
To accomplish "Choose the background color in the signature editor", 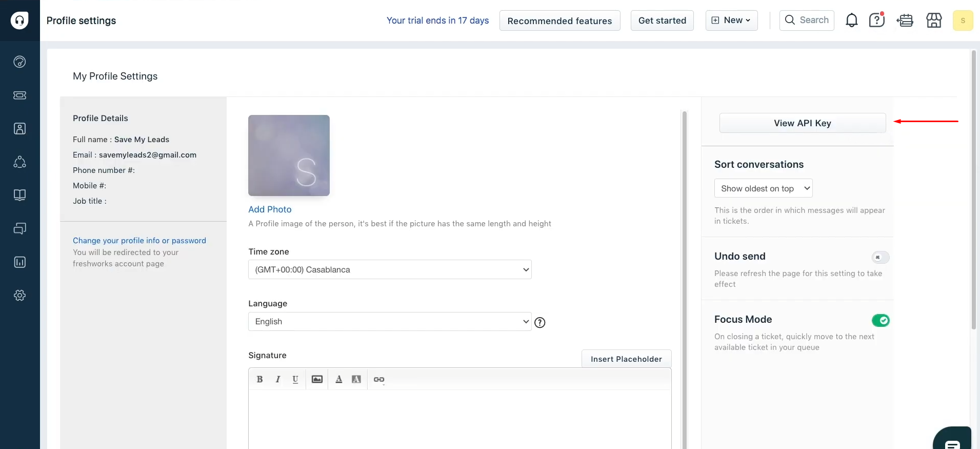I will pyautogui.click(x=356, y=379).
